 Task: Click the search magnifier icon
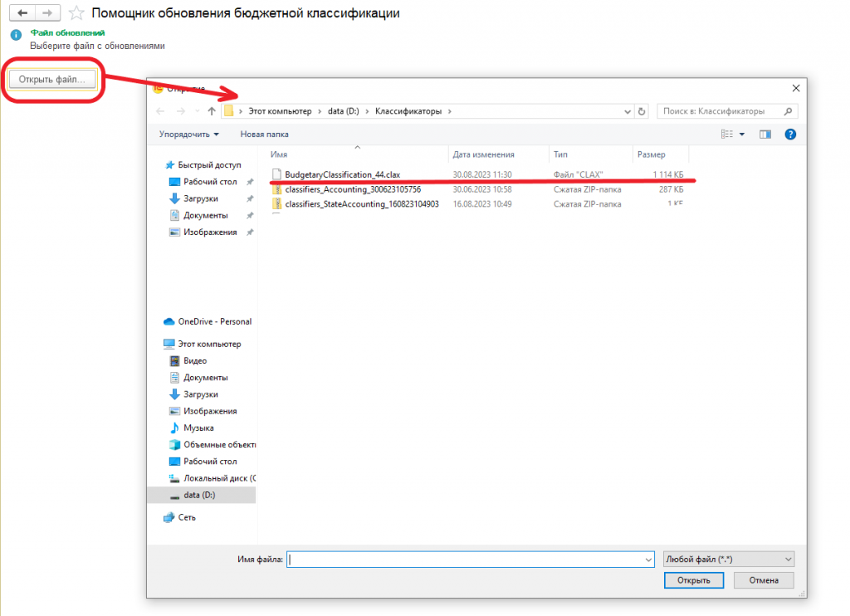click(x=789, y=111)
